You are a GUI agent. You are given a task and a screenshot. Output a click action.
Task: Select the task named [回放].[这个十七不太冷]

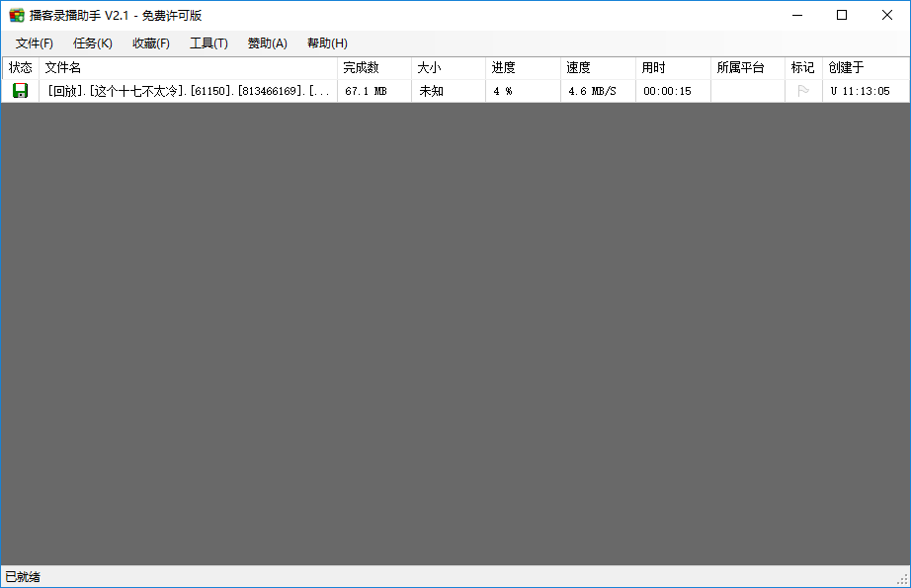[x=188, y=91]
